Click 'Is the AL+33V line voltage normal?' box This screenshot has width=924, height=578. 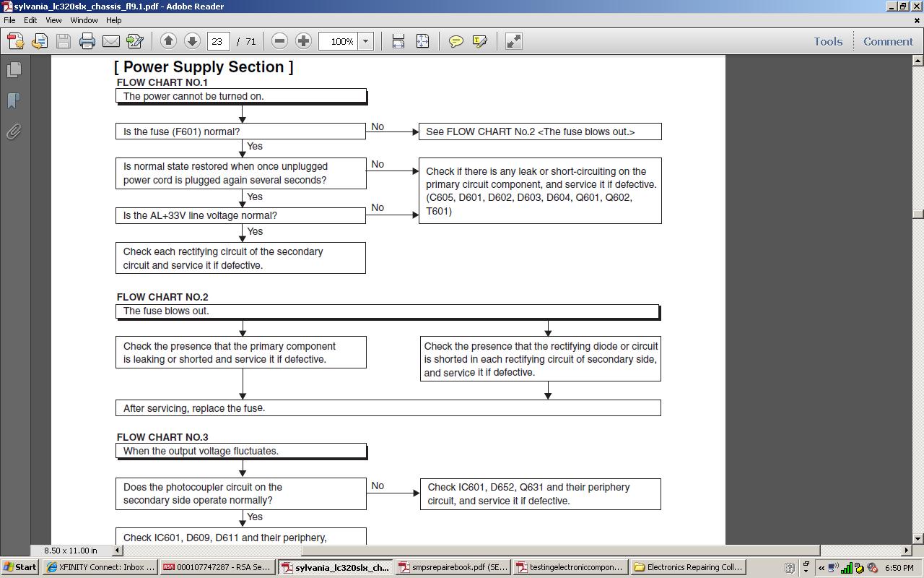pyautogui.click(x=240, y=215)
